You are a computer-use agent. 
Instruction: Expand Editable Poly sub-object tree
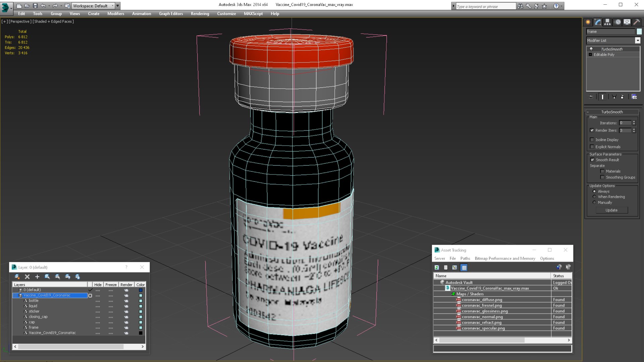[x=590, y=55]
